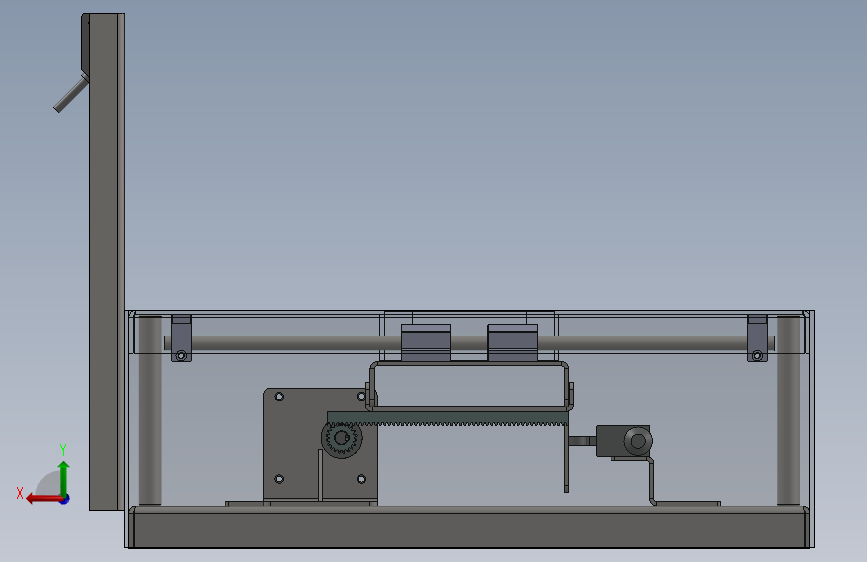Click the red X axis arrow on triad
Screen dimensions: 867x562
click(43, 499)
